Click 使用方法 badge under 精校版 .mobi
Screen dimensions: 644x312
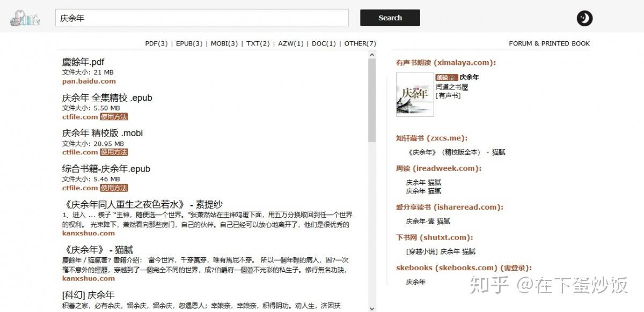pyautogui.click(x=114, y=152)
